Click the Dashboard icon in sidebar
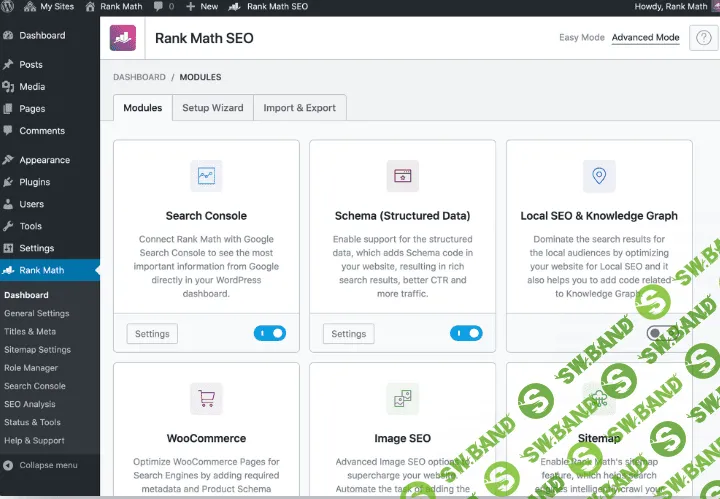 (x=8, y=35)
